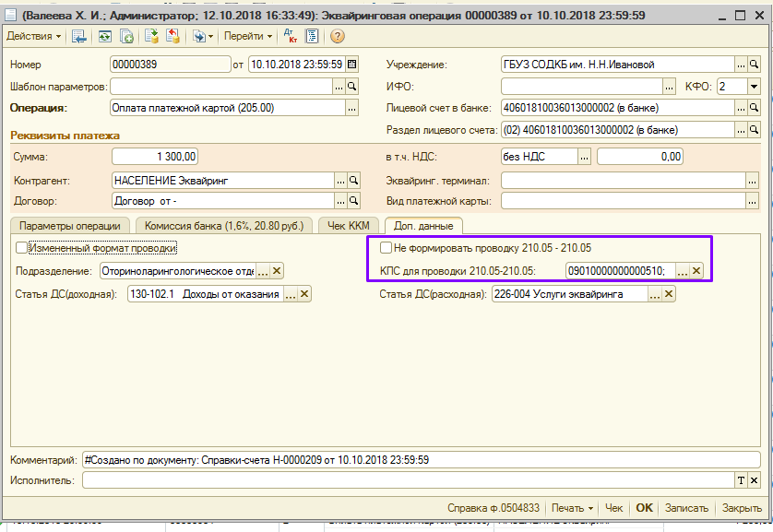Click into the Комментарий text field
The image size is (773, 532).
point(420,459)
